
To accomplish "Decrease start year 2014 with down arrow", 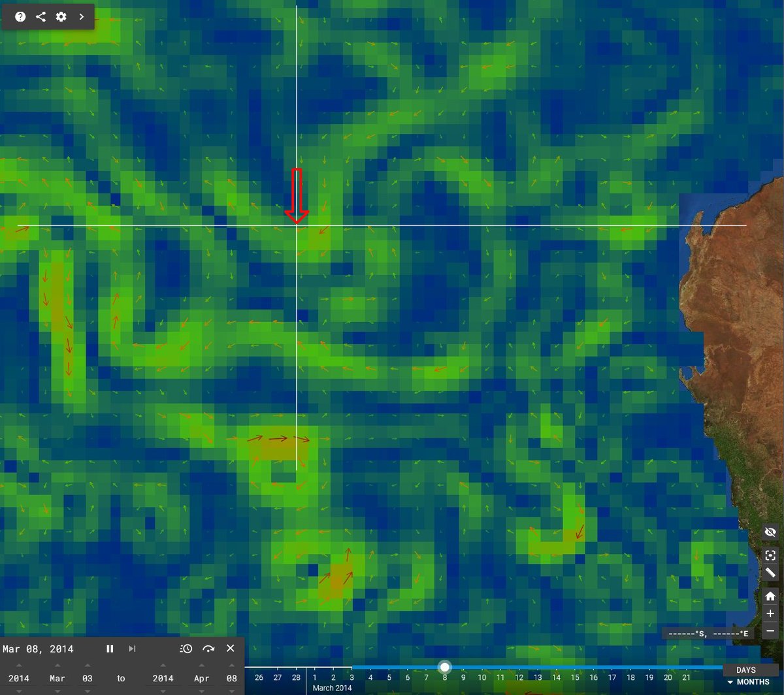I will (18, 690).
